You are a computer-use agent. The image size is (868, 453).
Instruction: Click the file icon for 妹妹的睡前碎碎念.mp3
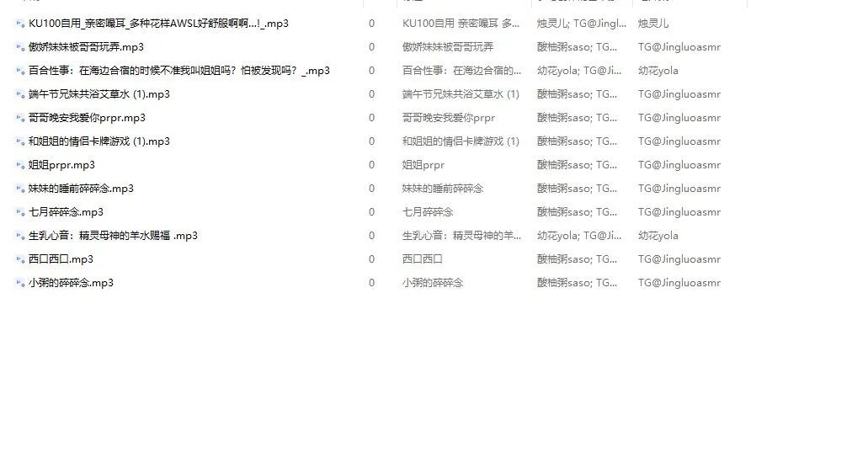20,189
